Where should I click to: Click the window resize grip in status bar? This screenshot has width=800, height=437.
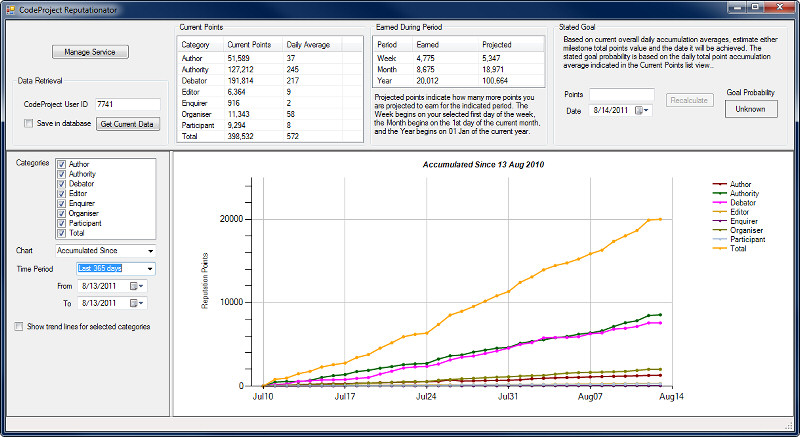pos(789,425)
